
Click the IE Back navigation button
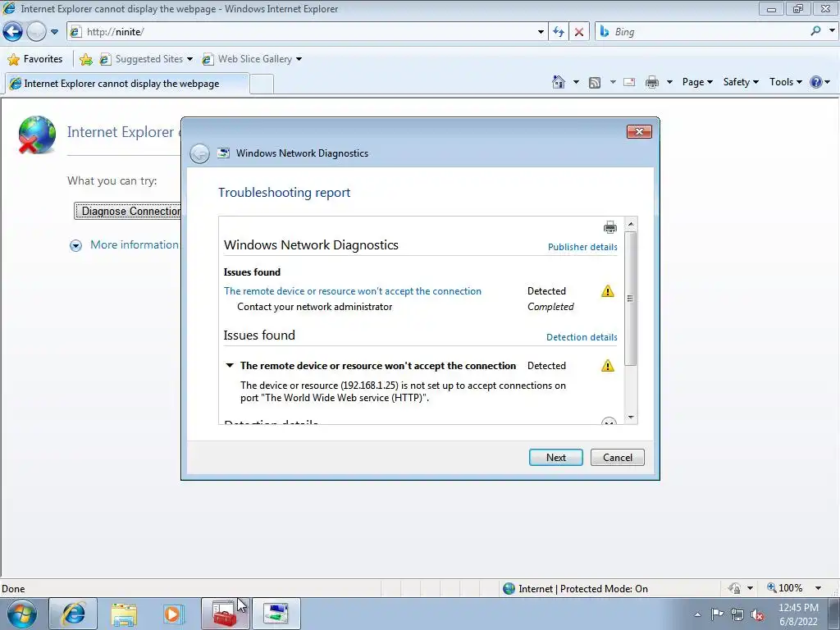click(x=13, y=32)
